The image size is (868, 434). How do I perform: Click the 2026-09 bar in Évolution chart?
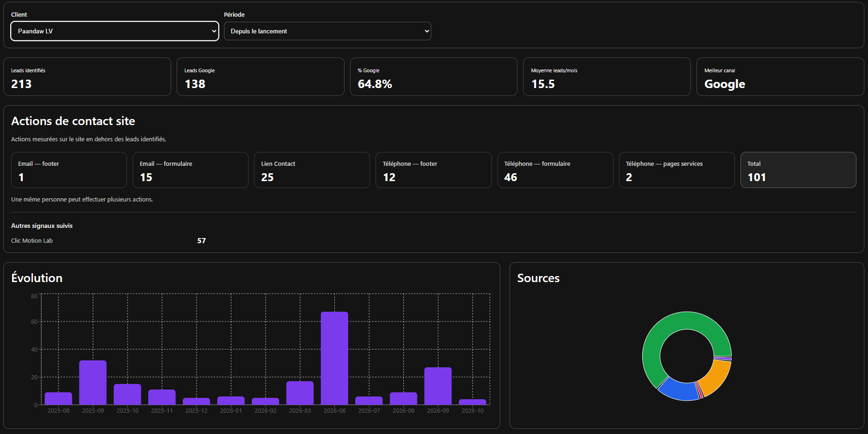(x=438, y=386)
